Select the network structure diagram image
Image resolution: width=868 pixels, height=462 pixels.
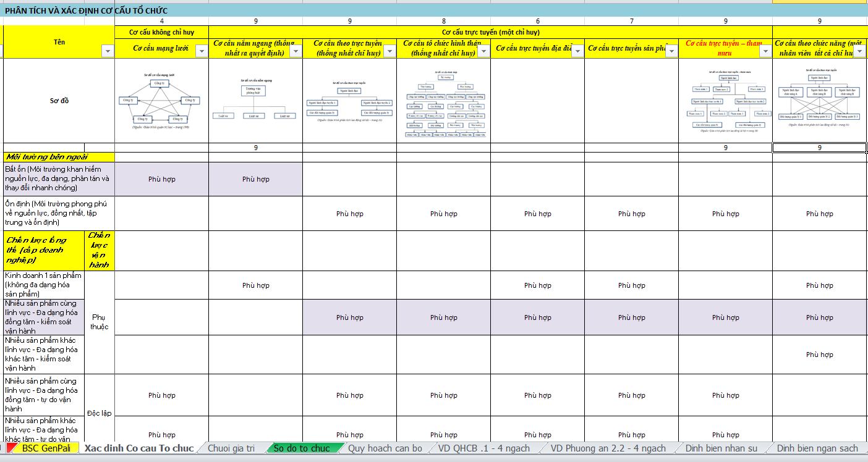(160, 101)
